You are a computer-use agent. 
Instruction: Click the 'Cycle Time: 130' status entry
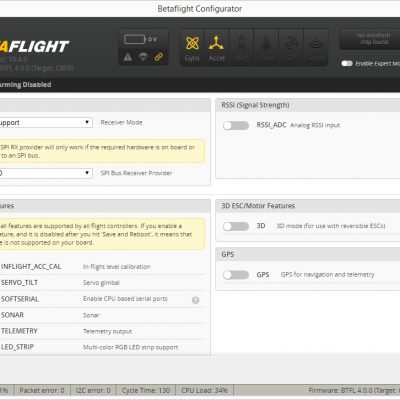click(x=146, y=390)
